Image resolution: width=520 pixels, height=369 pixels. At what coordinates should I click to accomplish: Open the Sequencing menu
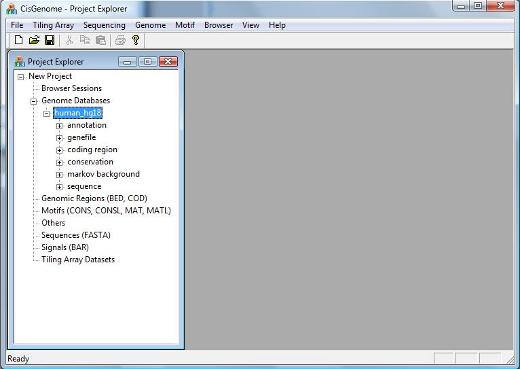point(104,25)
